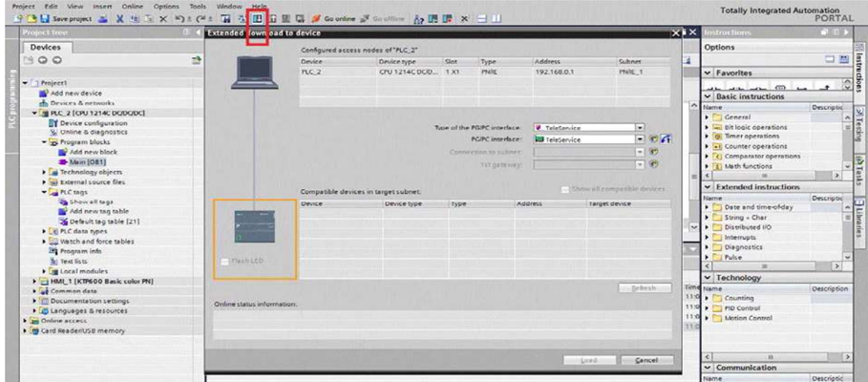Screen dimensions: 868x382
Task: Open Main [OB1] block in project tree
Action: coord(85,160)
